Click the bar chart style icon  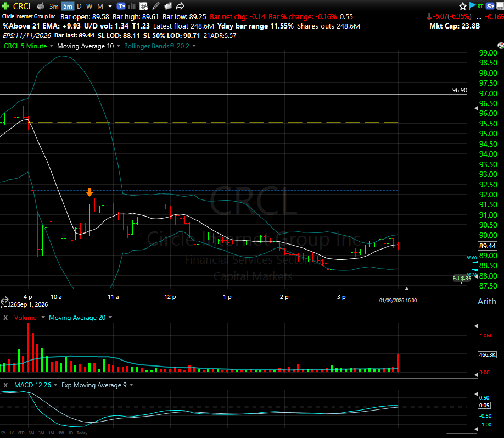132,6
